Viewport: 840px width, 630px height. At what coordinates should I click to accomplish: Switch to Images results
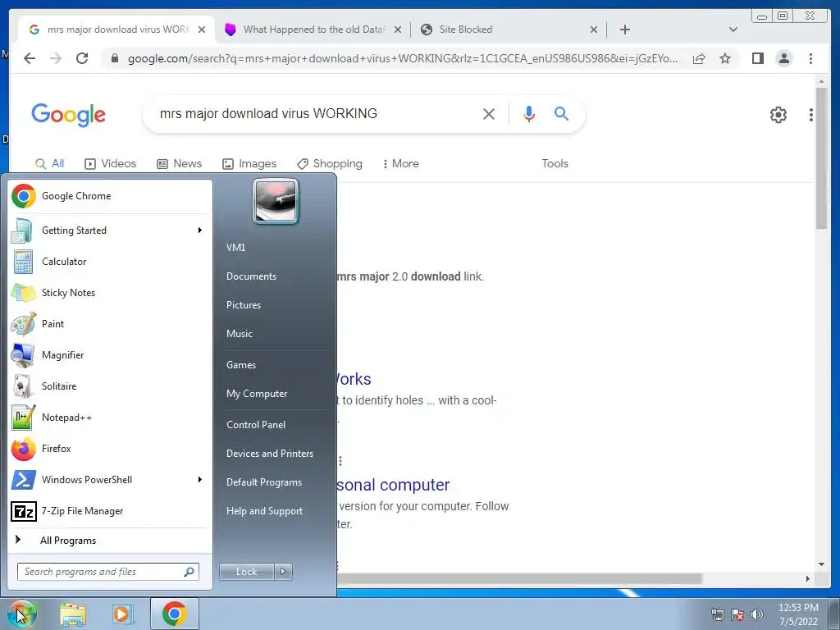[249, 163]
